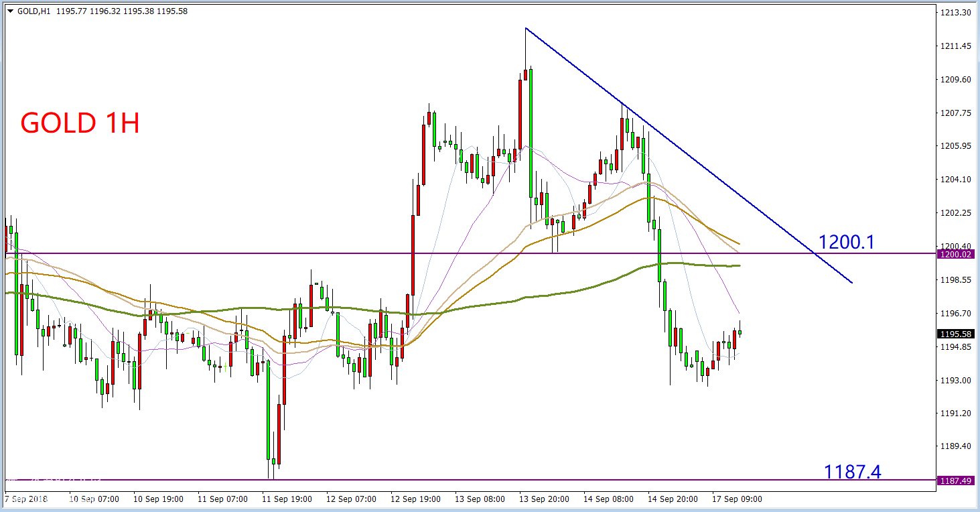Image resolution: width=980 pixels, height=512 pixels.
Task: Click the 10 Sep 19:00 time label
Action: point(159,499)
